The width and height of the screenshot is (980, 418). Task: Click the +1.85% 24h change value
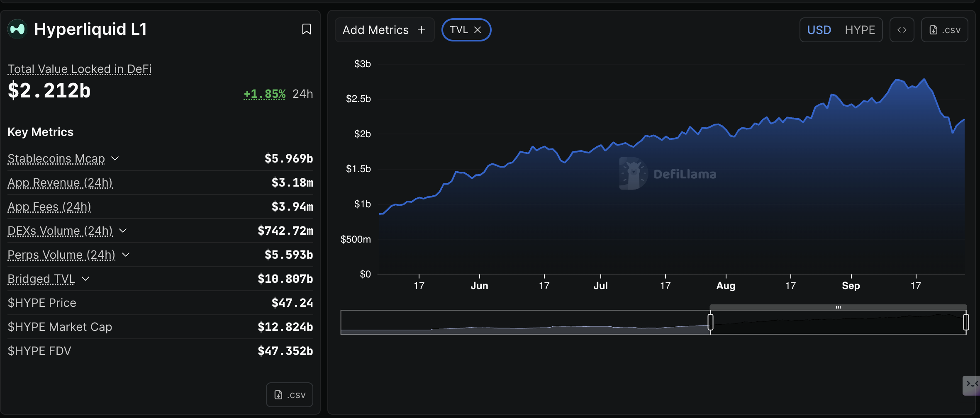264,94
